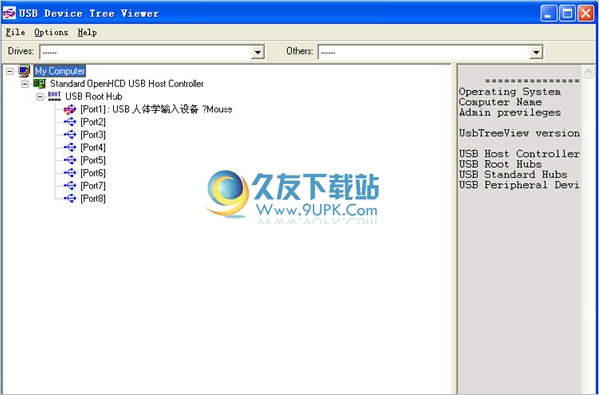Click the 'Computer Name' line in info pane

(500, 102)
